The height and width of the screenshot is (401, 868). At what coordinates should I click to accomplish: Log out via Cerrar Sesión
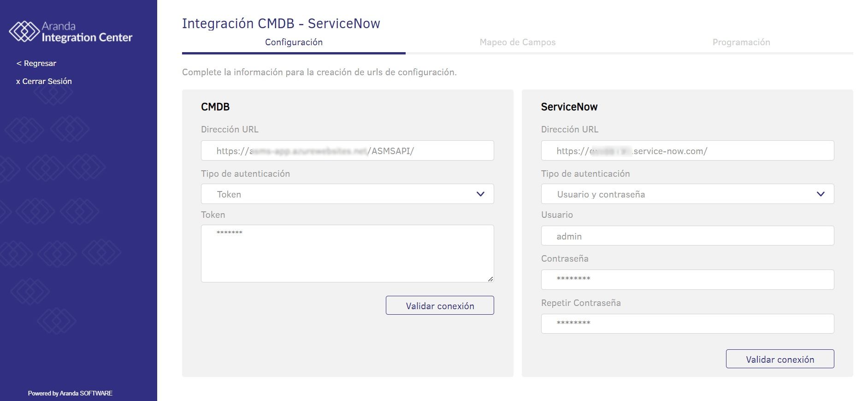coord(44,81)
